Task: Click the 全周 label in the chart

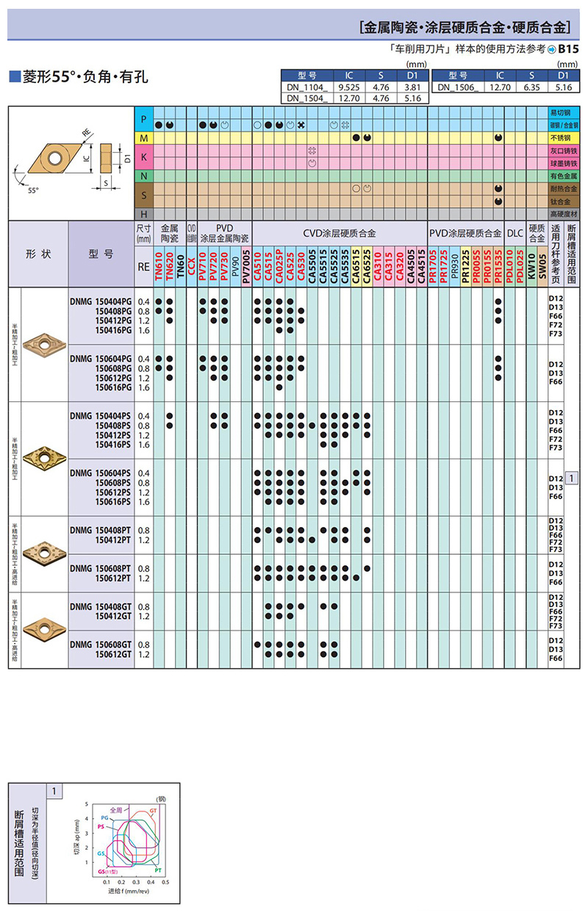Action: [118, 809]
